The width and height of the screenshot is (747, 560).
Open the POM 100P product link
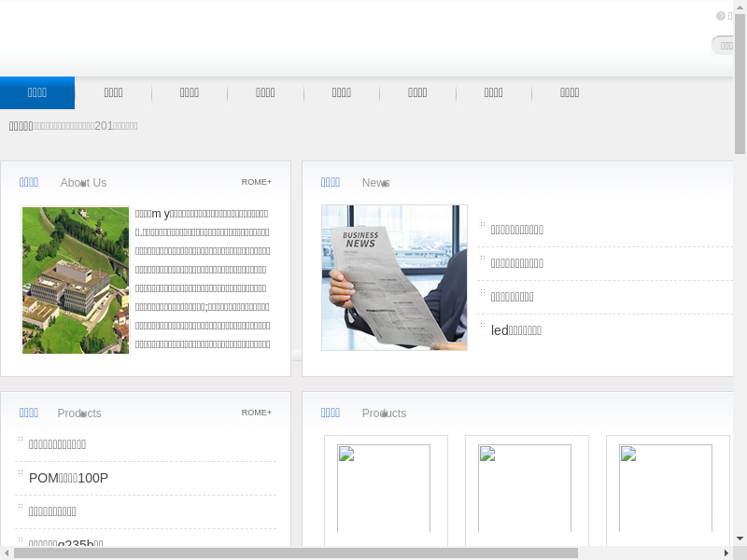click(x=68, y=478)
